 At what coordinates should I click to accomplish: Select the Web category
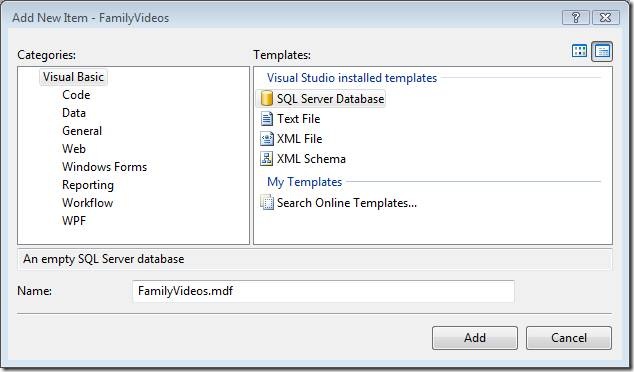click(74, 149)
